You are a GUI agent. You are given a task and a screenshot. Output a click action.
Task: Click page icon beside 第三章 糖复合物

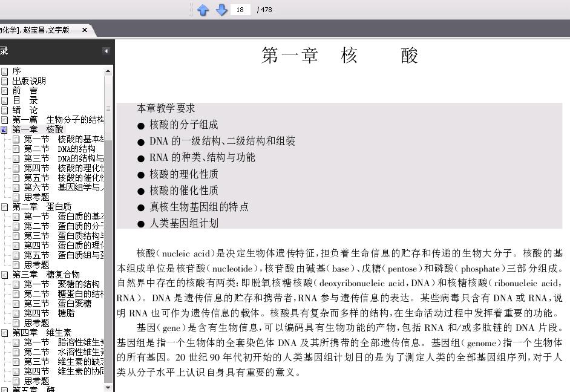(4, 275)
